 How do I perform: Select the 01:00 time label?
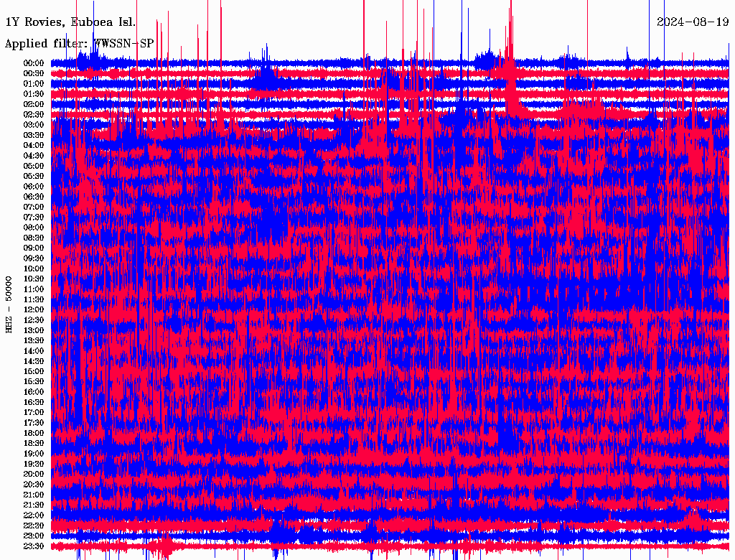34,83
